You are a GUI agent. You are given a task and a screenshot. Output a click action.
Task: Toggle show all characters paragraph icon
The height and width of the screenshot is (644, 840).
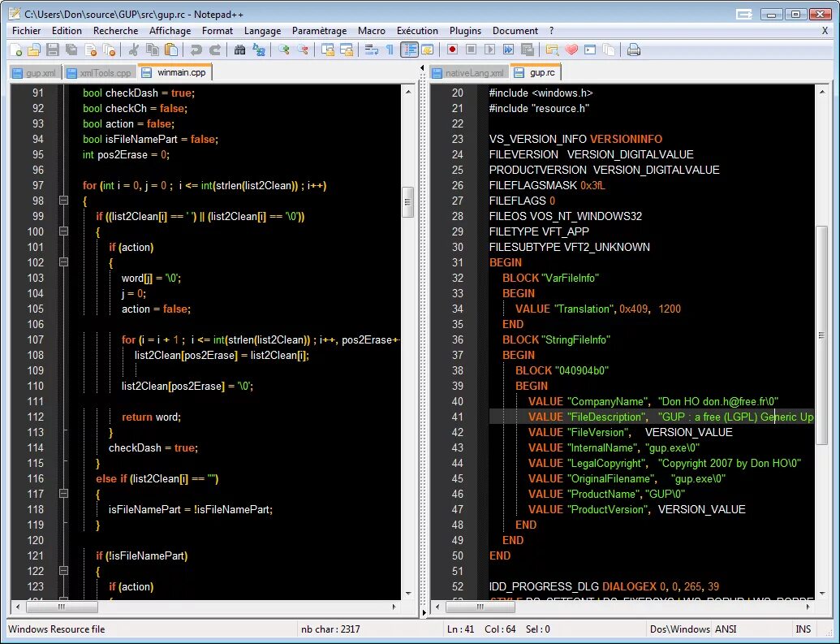click(390, 50)
